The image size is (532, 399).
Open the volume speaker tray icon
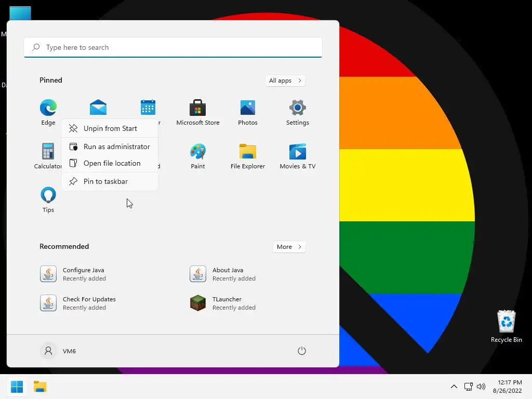tap(481, 387)
